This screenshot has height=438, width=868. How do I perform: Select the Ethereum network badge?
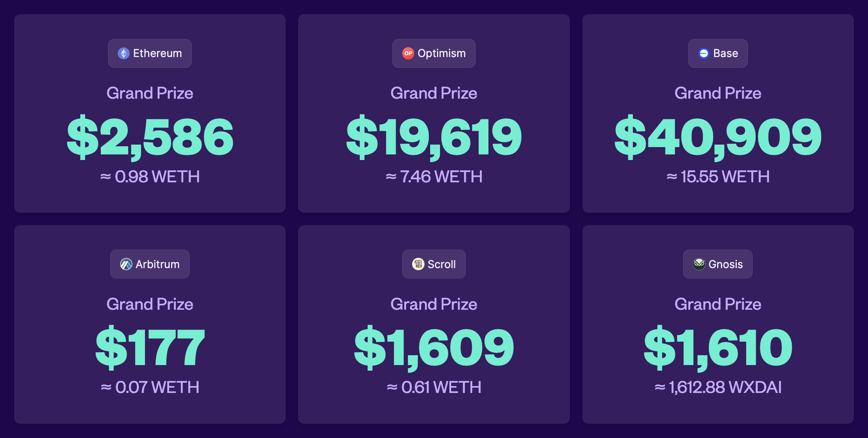[150, 53]
